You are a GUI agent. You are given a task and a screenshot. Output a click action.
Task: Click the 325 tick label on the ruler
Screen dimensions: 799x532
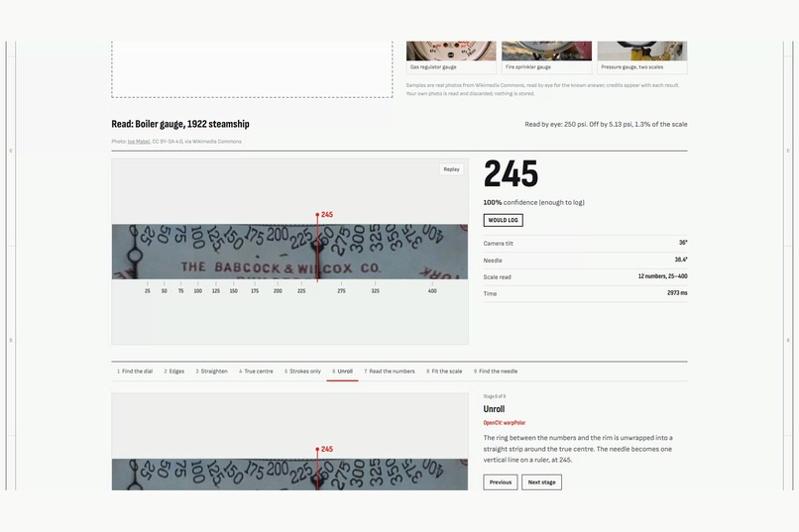375,291
